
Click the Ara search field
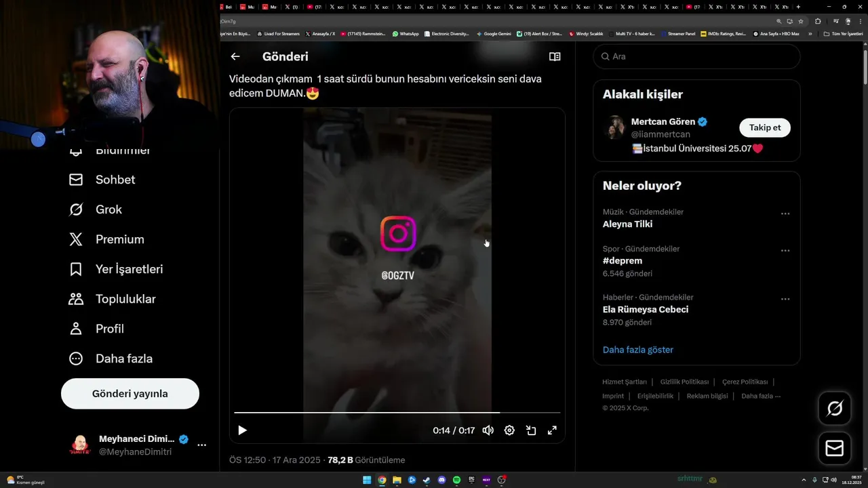pyautogui.click(x=697, y=56)
